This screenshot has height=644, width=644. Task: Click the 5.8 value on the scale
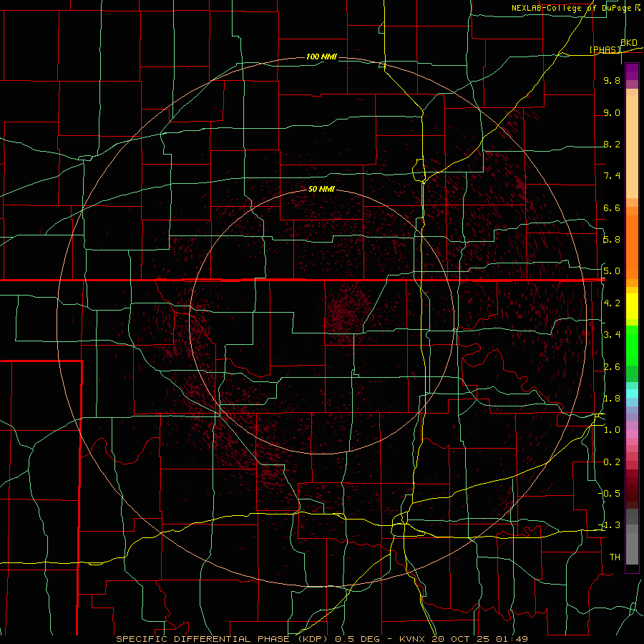pos(612,240)
